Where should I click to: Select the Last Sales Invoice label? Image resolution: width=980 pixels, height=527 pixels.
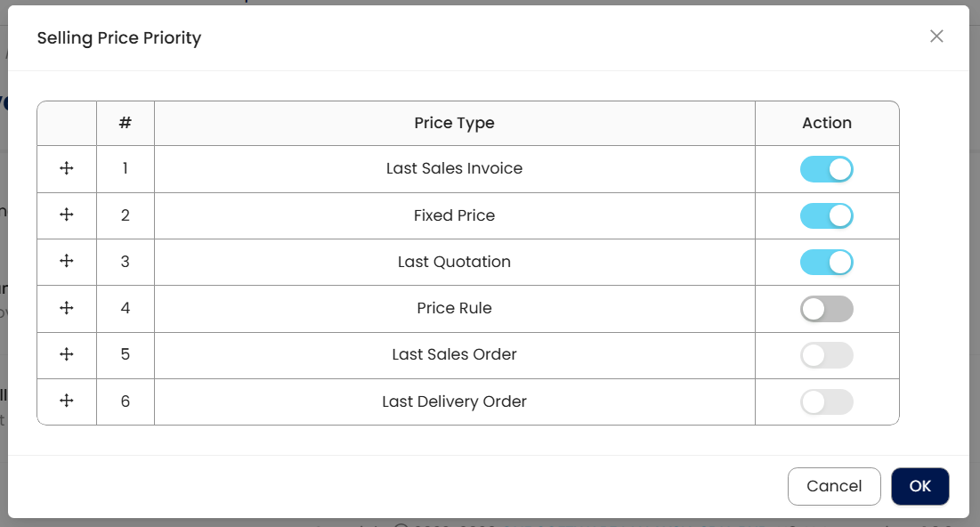454,168
